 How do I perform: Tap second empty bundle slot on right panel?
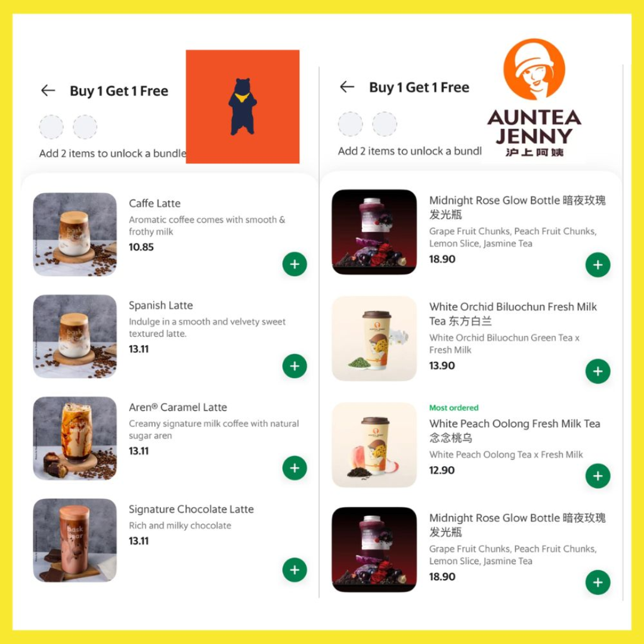point(385,123)
